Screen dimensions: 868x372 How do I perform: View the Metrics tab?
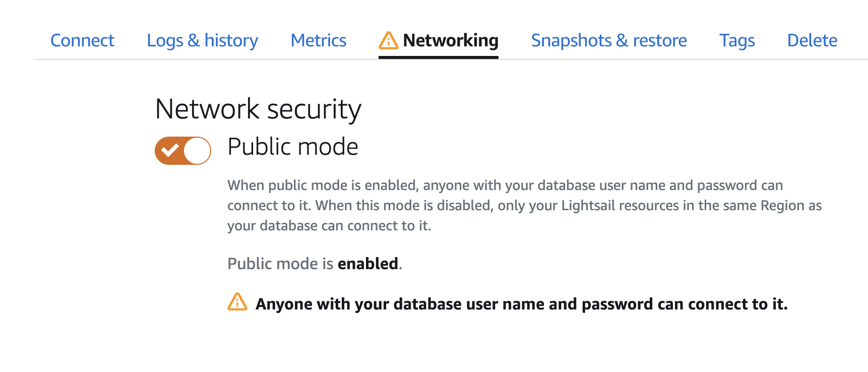click(319, 40)
